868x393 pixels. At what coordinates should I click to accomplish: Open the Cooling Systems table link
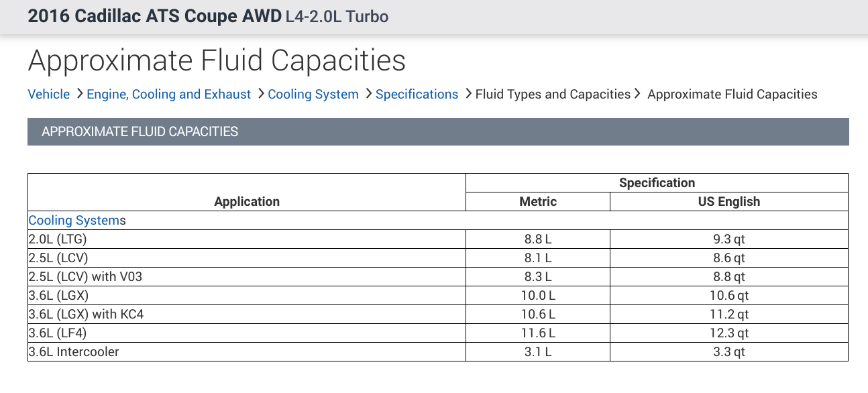pyautogui.click(x=74, y=220)
